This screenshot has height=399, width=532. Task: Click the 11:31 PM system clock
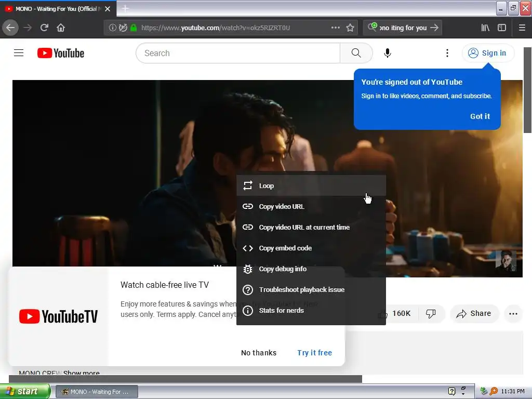513,391
